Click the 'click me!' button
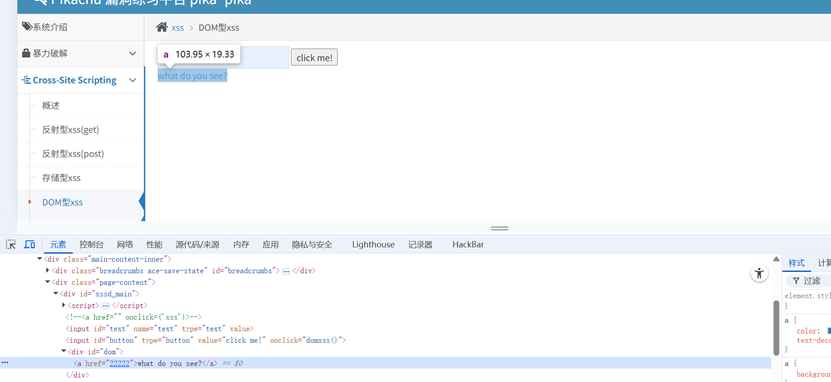The height and width of the screenshot is (382, 831). point(314,58)
